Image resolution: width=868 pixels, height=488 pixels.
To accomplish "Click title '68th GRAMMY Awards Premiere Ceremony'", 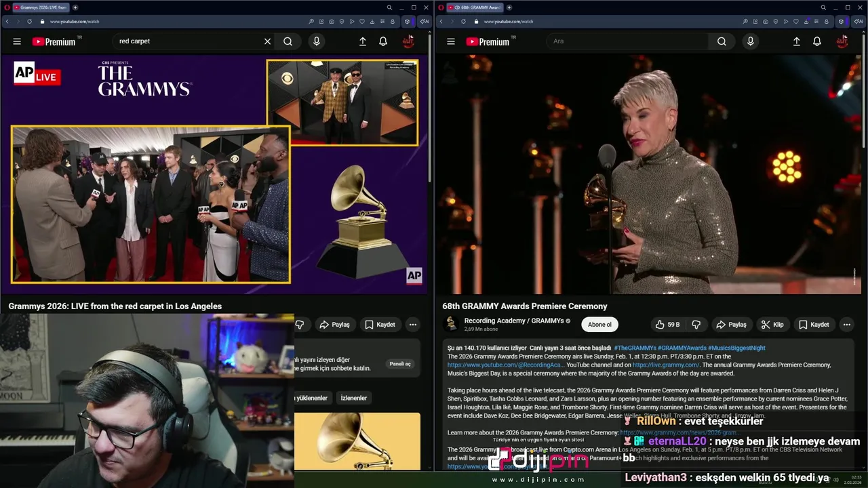I will pos(525,306).
